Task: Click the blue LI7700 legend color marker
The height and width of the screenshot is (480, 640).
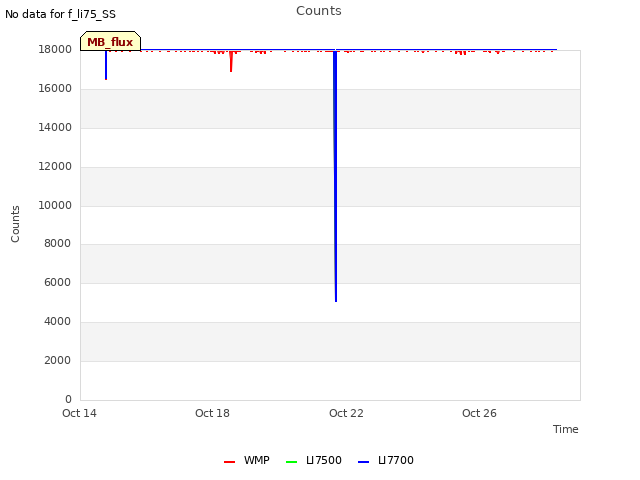Action: click(x=363, y=462)
